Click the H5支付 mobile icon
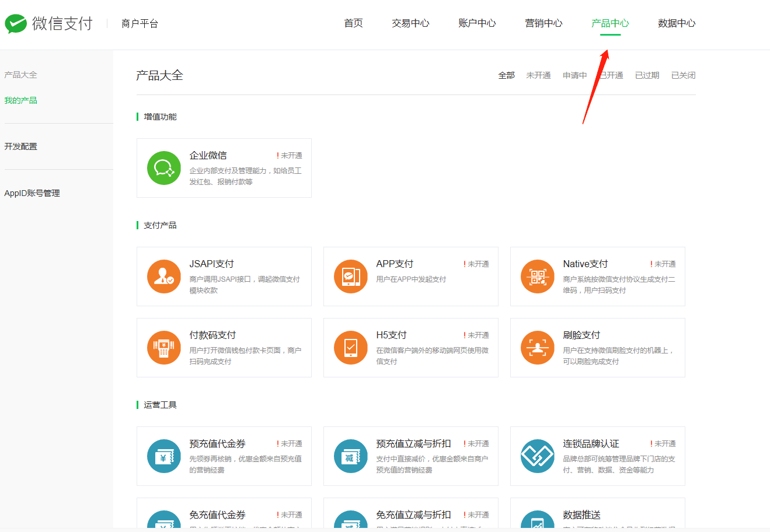770x532 pixels. pos(351,348)
